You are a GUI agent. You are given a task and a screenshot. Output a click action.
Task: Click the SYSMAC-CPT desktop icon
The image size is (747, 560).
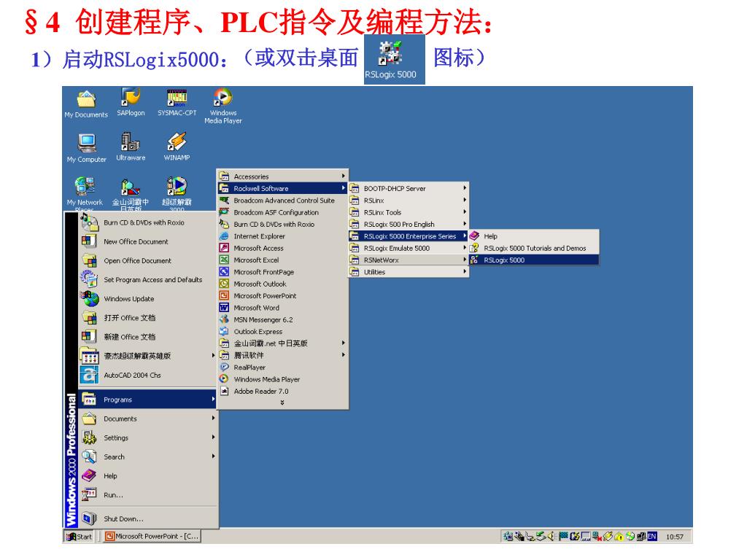coord(177,102)
